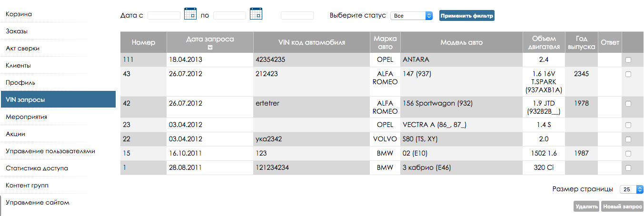Focus the 'по' end date input field
The image size is (644, 216).
(x=229, y=16)
